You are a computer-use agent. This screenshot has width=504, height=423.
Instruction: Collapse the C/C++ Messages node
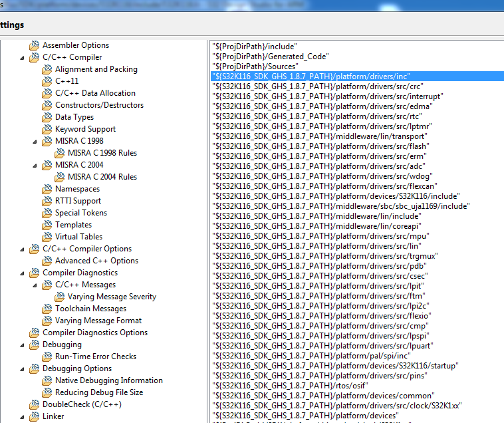coord(35,285)
